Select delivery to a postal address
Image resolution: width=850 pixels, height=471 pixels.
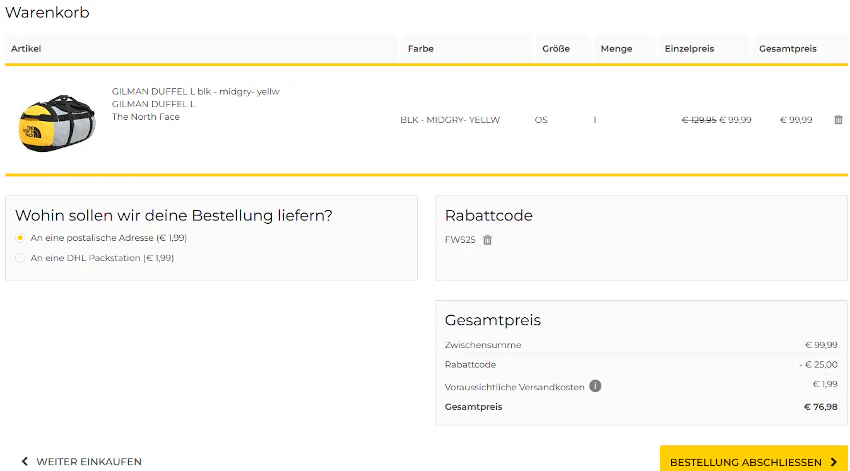click(20, 238)
